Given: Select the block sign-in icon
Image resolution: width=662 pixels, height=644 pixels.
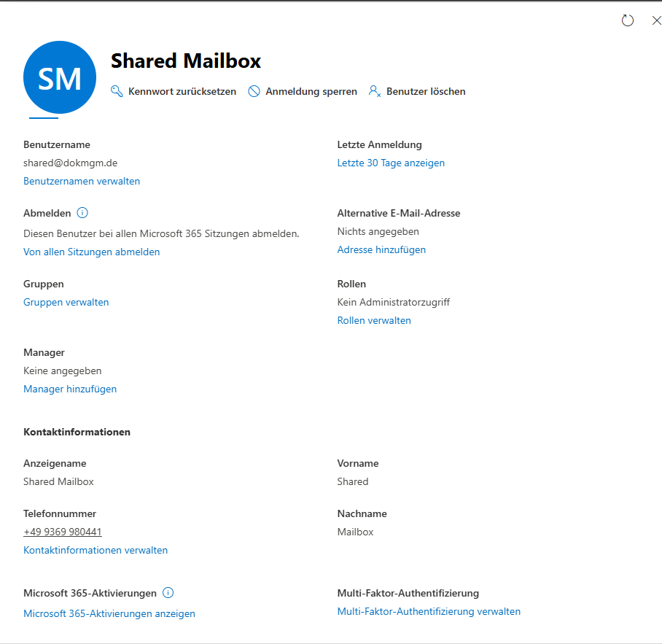Looking at the screenshot, I should [254, 91].
